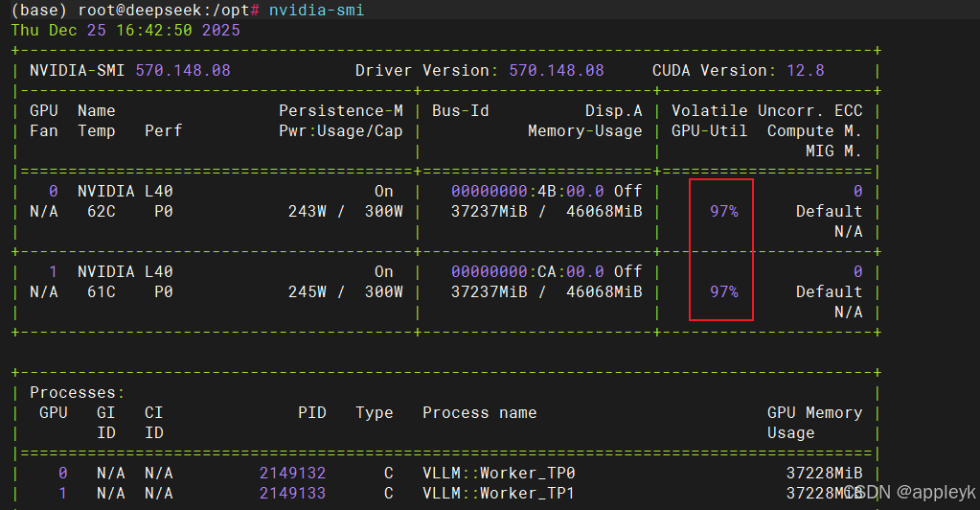Click the MIG M. header label

point(834,151)
